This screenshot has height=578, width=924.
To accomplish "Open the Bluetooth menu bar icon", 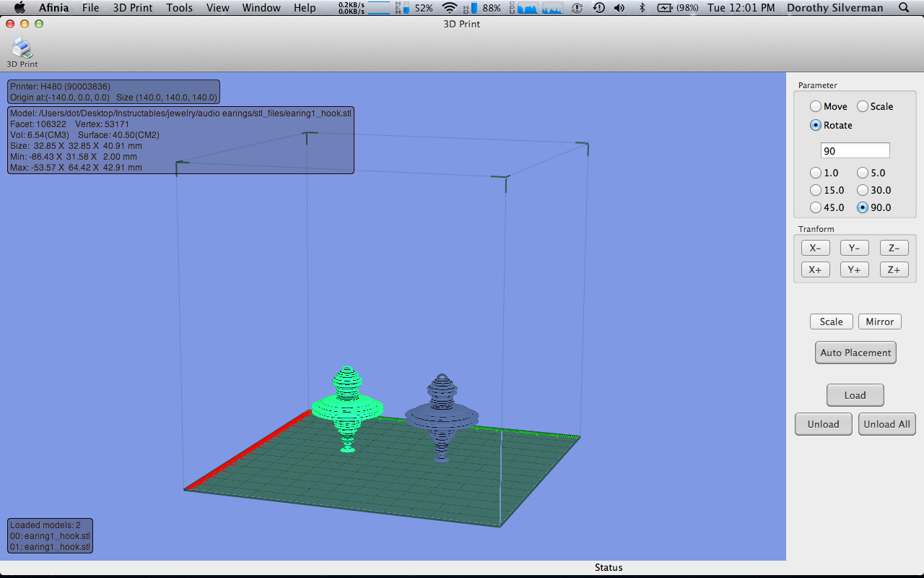I will coord(642,8).
